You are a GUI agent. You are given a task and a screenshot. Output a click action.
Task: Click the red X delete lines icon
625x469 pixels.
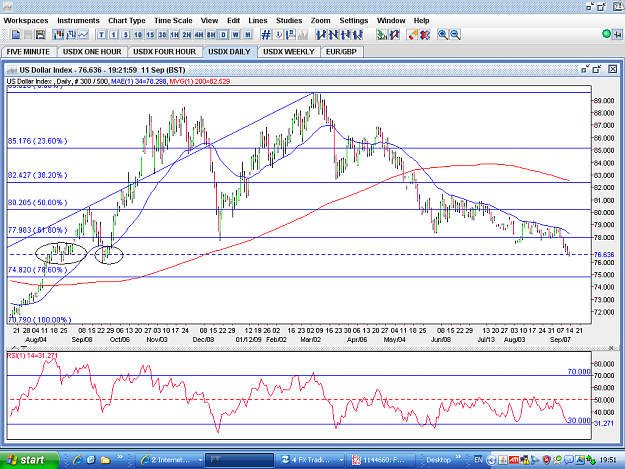click(x=425, y=35)
